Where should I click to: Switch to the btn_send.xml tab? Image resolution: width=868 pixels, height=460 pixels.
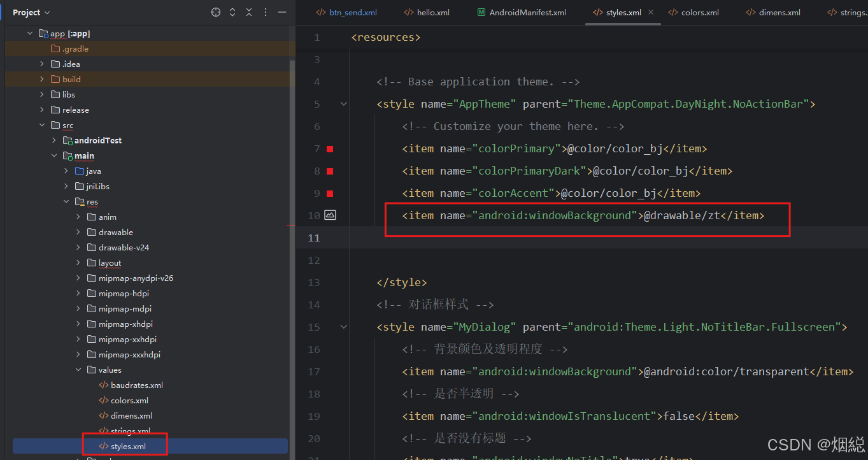tap(346, 12)
